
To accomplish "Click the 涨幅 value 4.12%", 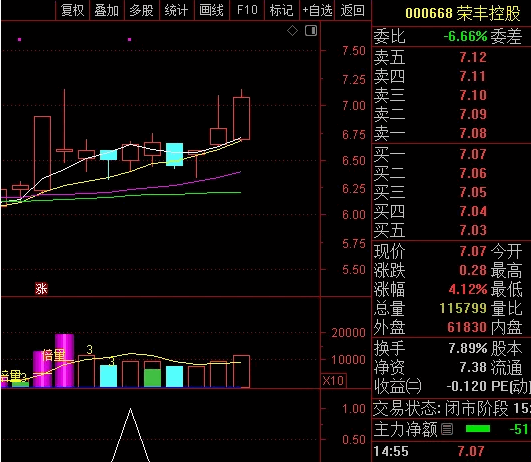I will [x=468, y=289].
